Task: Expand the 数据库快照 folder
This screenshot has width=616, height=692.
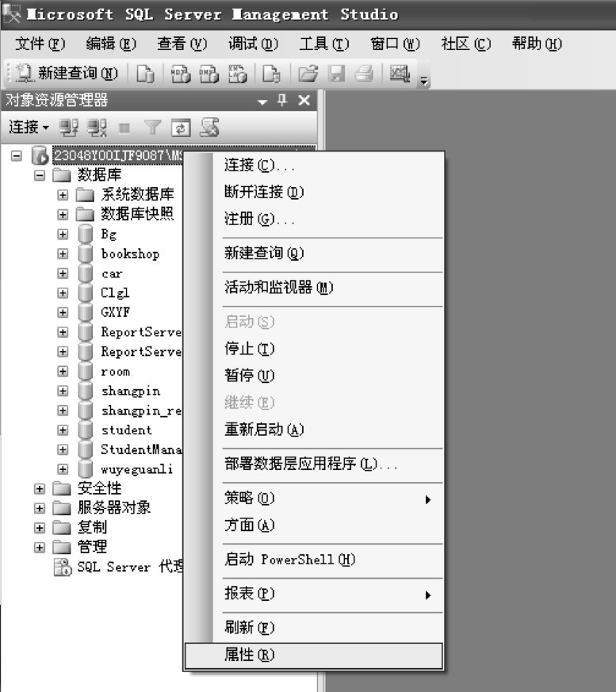Action: pyautogui.click(x=63, y=215)
